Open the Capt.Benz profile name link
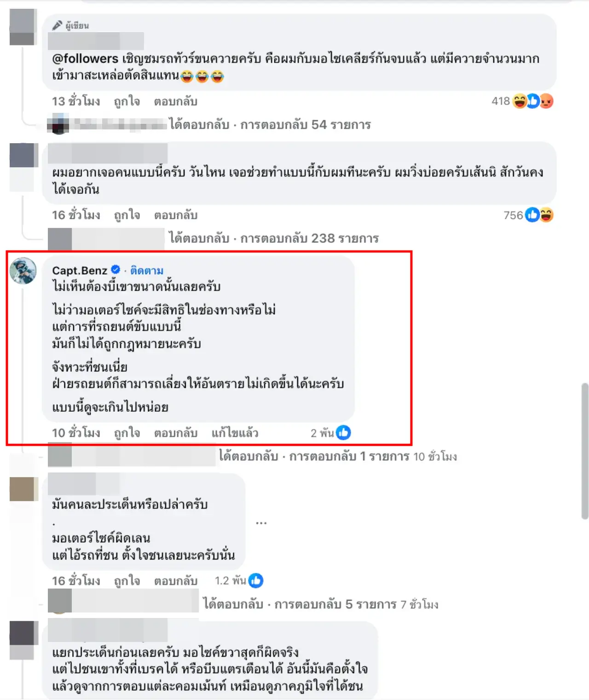589x700 pixels. pyautogui.click(x=80, y=270)
